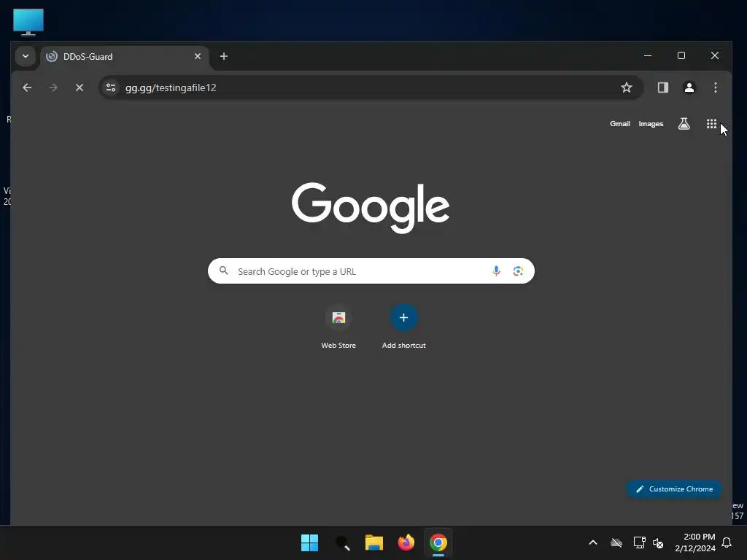Viewport: 747px width, 560px height.
Task: Open the Chrome profile menu
Action: pyautogui.click(x=689, y=87)
